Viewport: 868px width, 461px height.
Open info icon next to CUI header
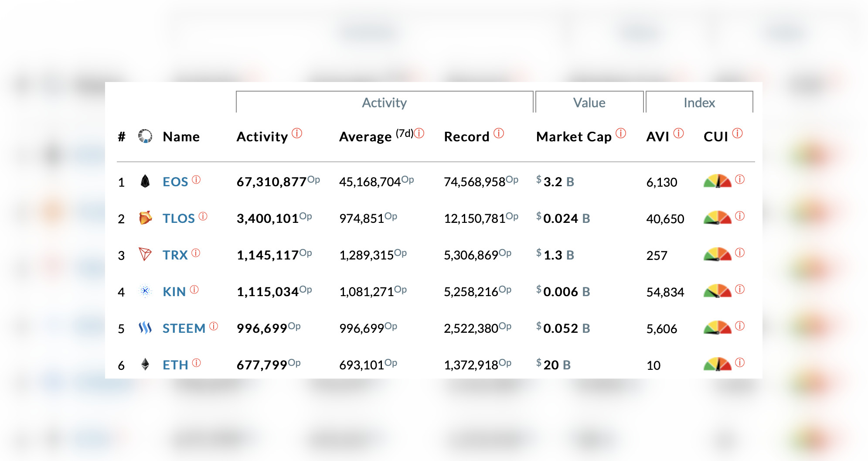(x=737, y=133)
